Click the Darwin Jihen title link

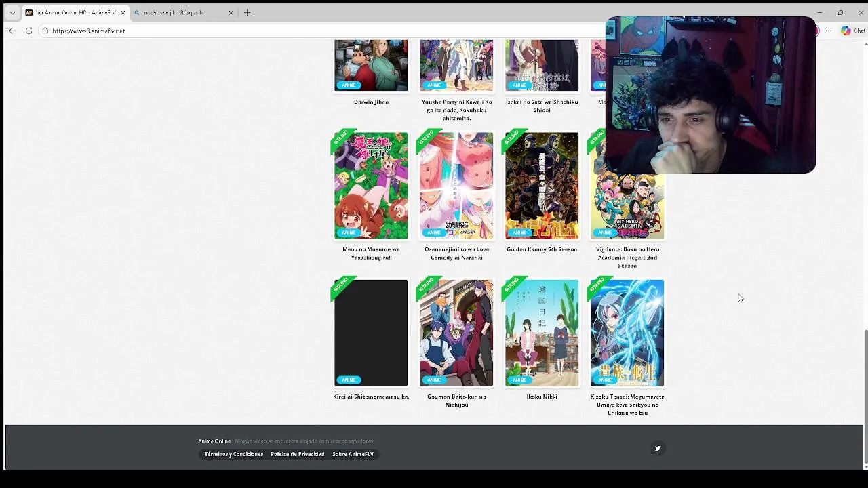[x=371, y=102]
